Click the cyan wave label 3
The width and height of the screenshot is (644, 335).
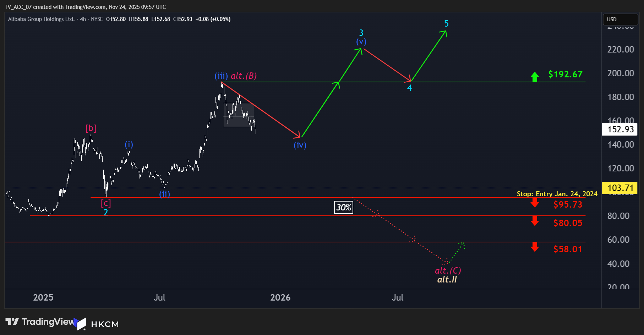point(361,33)
